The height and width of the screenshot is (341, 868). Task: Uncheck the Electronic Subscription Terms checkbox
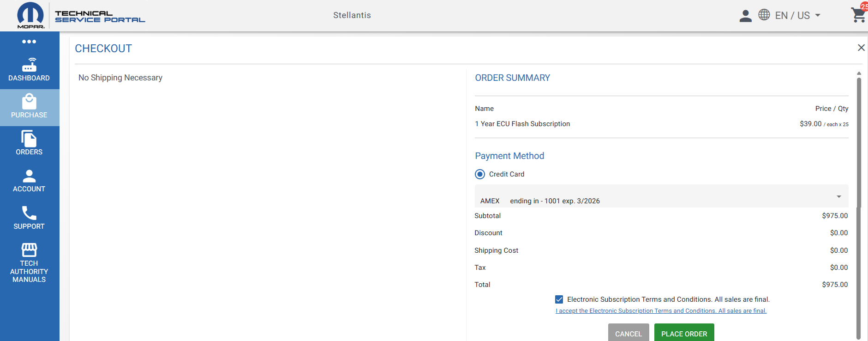559,299
